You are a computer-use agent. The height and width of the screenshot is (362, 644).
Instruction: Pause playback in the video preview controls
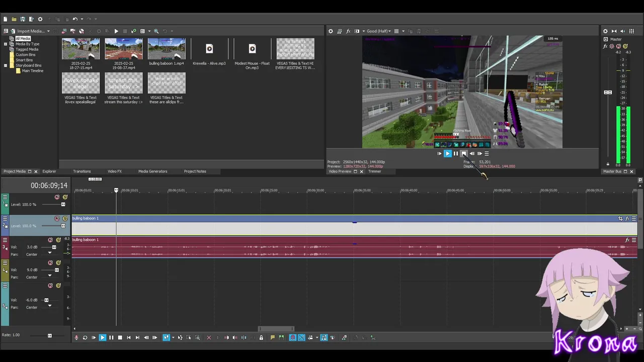click(x=456, y=154)
